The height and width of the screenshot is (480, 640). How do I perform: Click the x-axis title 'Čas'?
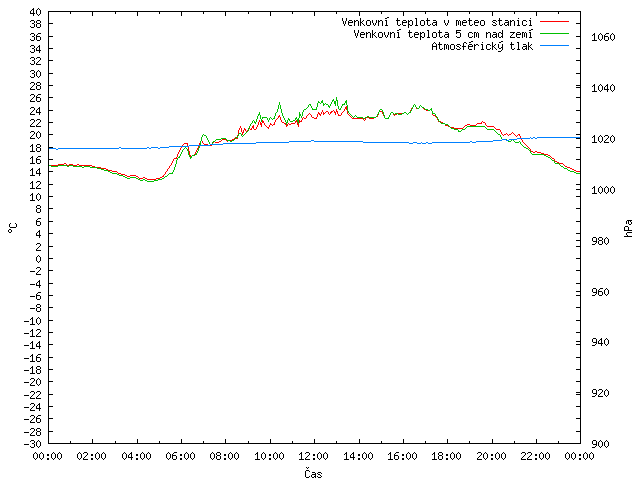[313, 473]
